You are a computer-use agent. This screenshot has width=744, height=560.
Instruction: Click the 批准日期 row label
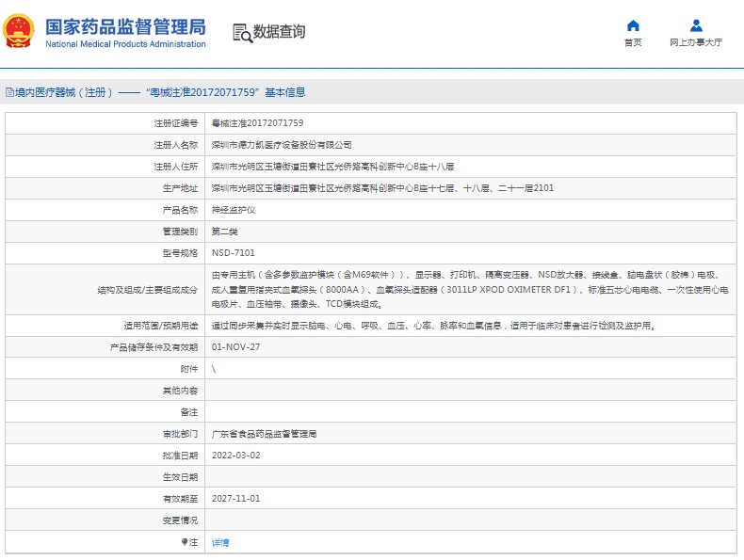pos(180,456)
